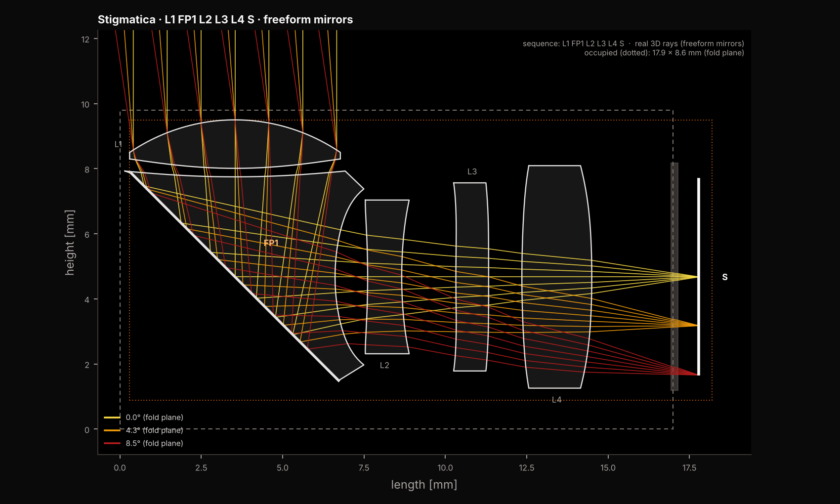
Task: Click the length [mm] axis label
Action: click(x=424, y=485)
